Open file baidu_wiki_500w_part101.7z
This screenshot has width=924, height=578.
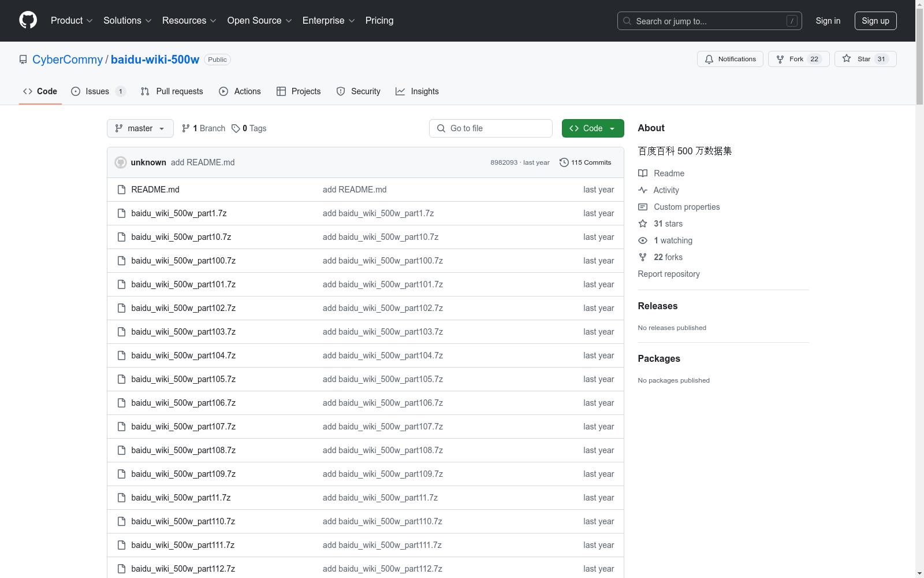pyautogui.click(x=183, y=284)
